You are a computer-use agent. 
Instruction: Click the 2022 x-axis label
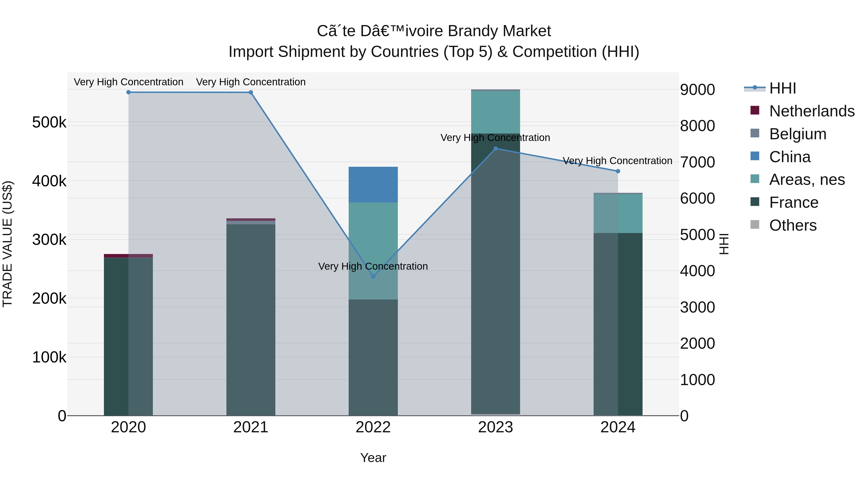point(373,427)
